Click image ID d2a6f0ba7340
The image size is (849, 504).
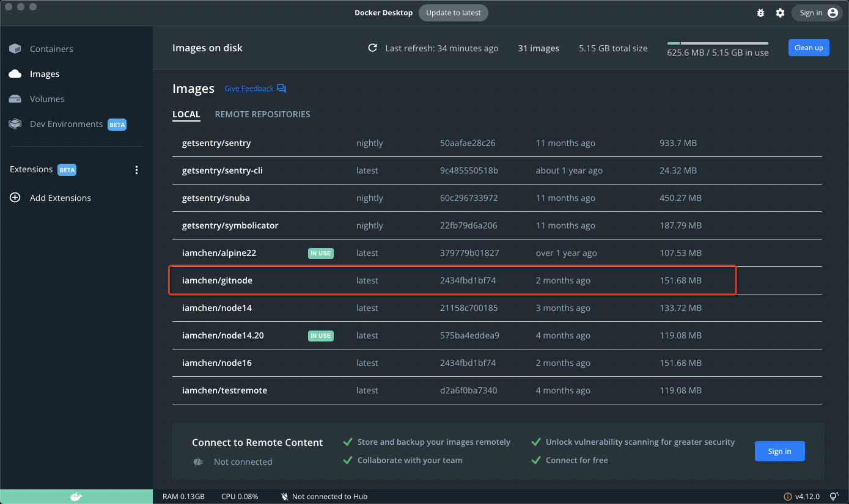469,390
